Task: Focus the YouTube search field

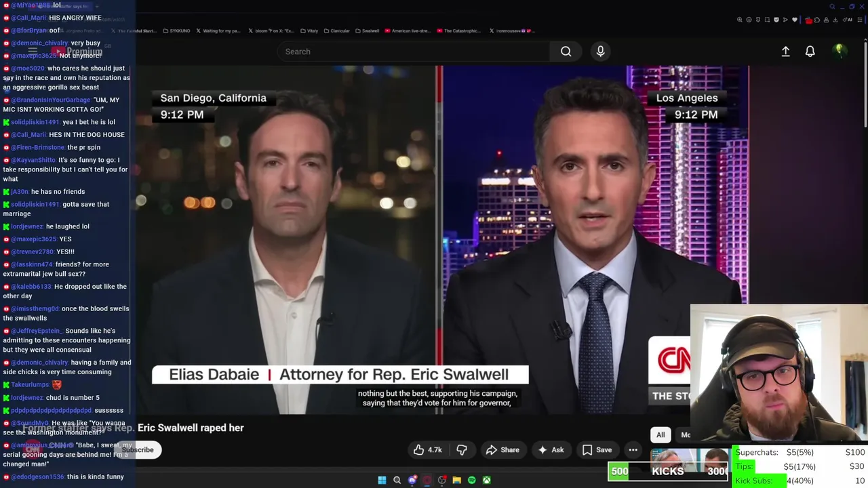Action: click(x=414, y=52)
